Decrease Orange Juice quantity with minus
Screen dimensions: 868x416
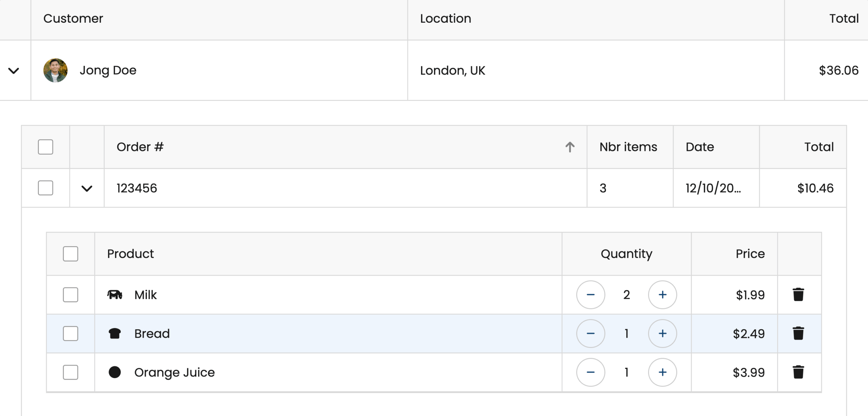590,372
